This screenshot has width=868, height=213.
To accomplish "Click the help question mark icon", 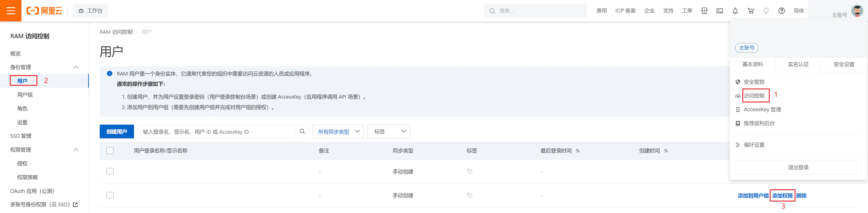I will 782,11.
